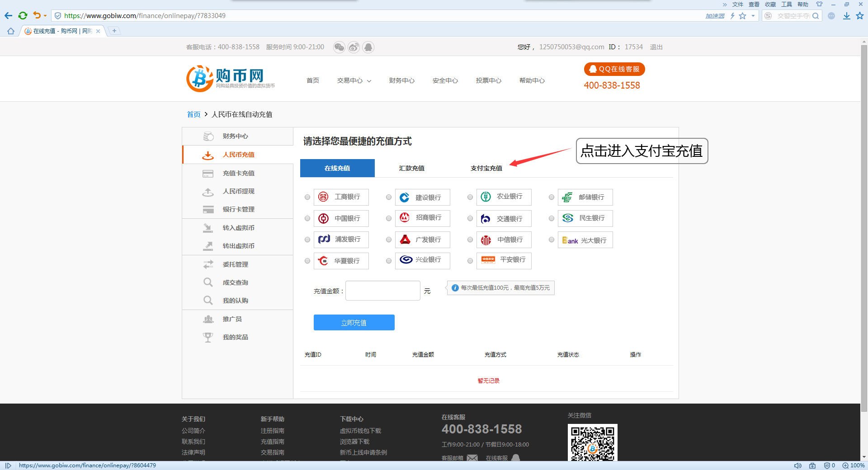Switch to the 汇款充值 tab

pos(411,168)
